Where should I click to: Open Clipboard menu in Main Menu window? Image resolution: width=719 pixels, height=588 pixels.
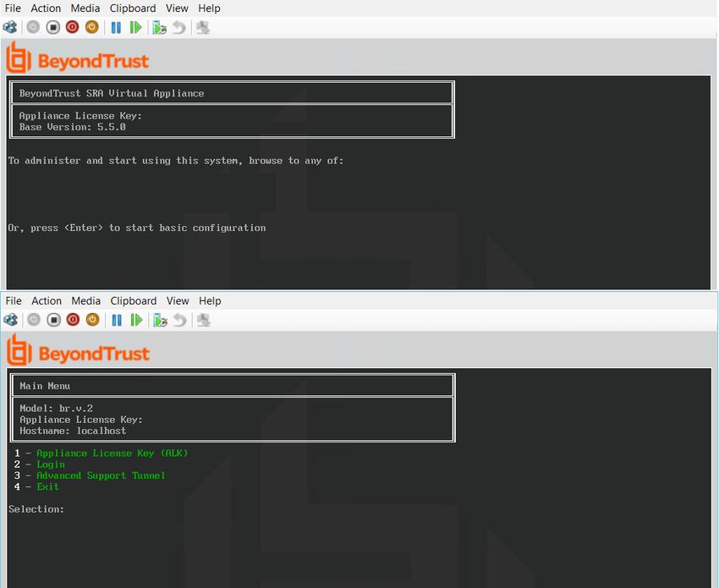[x=133, y=301]
